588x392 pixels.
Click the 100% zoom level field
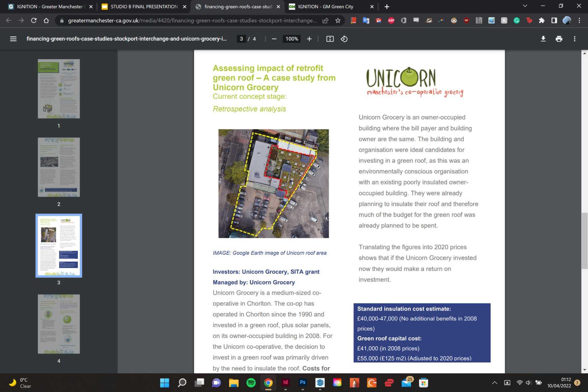(292, 39)
